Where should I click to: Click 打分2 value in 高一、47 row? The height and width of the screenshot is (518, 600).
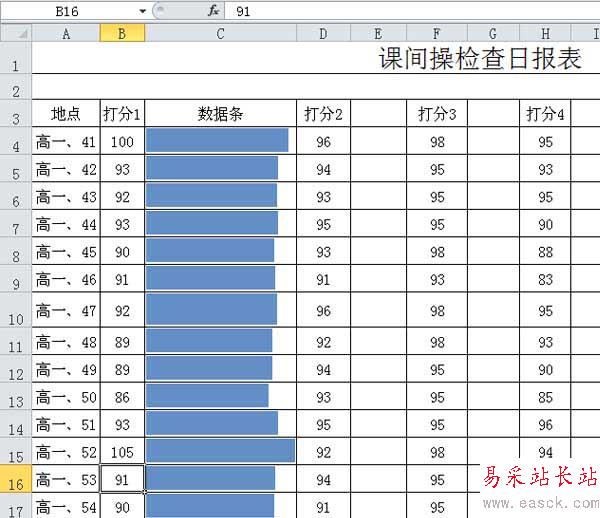[x=323, y=310]
